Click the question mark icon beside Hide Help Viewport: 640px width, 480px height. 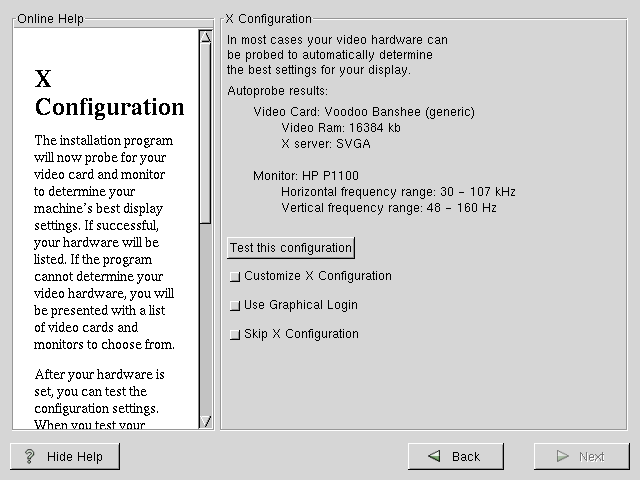point(30,456)
